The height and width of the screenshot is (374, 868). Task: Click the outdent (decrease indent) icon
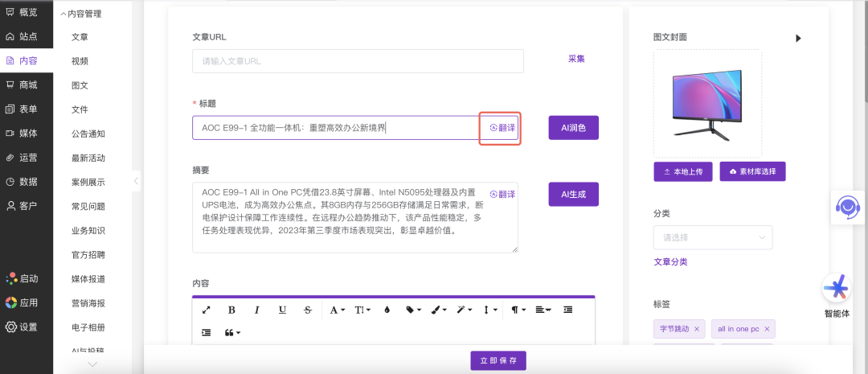tap(567, 310)
